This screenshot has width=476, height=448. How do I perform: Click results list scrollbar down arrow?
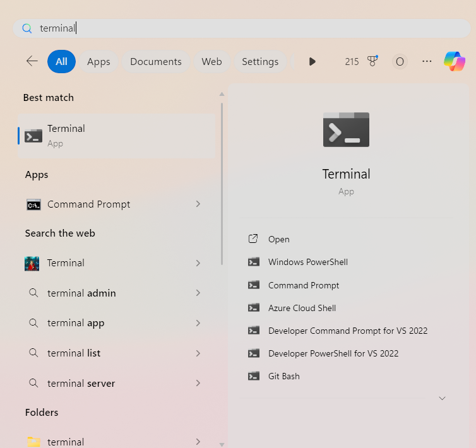pyautogui.click(x=222, y=445)
